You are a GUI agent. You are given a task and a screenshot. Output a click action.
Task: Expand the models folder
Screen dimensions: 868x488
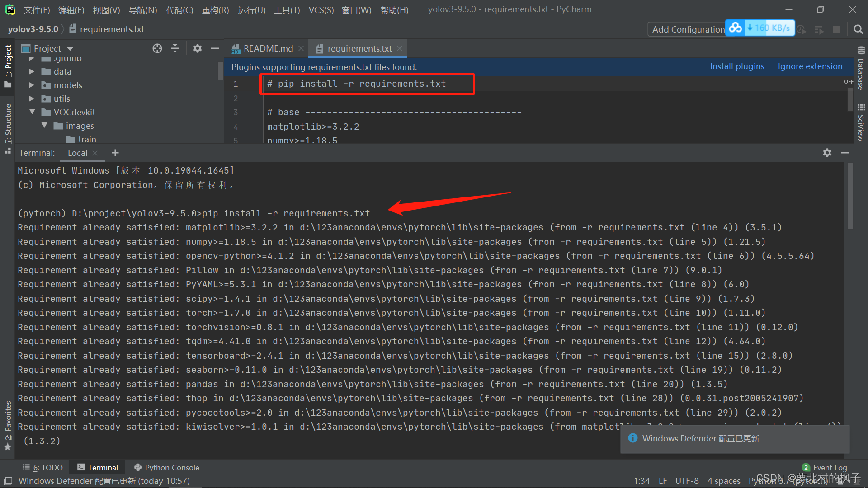click(x=31, y=85)
